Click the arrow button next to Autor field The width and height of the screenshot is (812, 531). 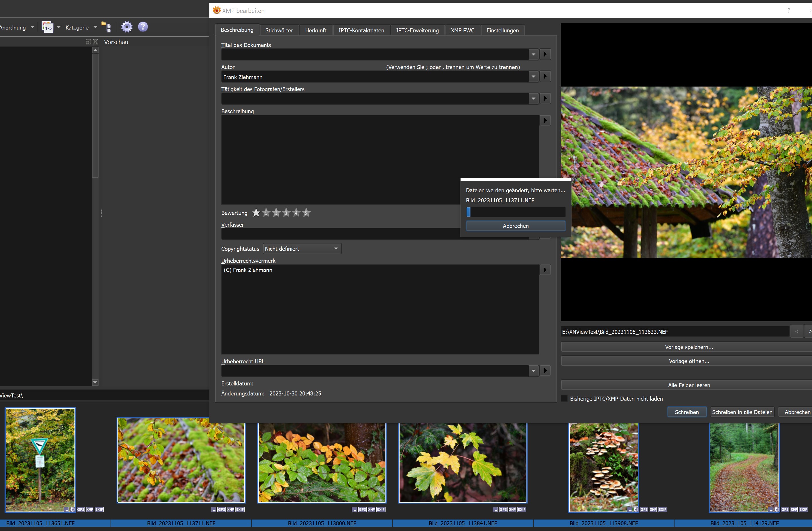tap(545, 77)
